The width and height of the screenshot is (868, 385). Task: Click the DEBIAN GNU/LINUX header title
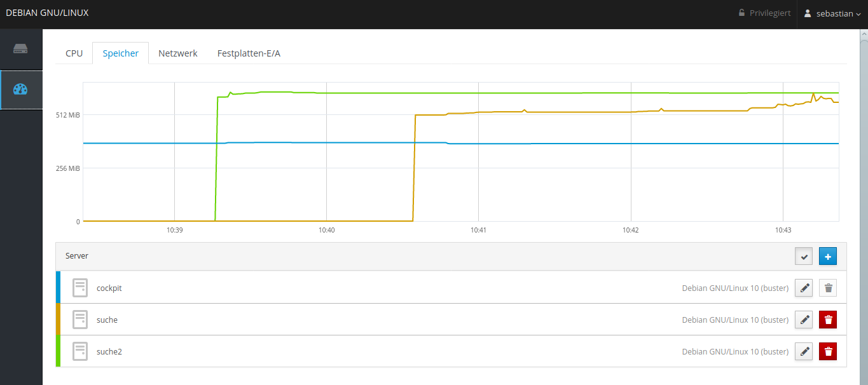[x=47, y=13]
